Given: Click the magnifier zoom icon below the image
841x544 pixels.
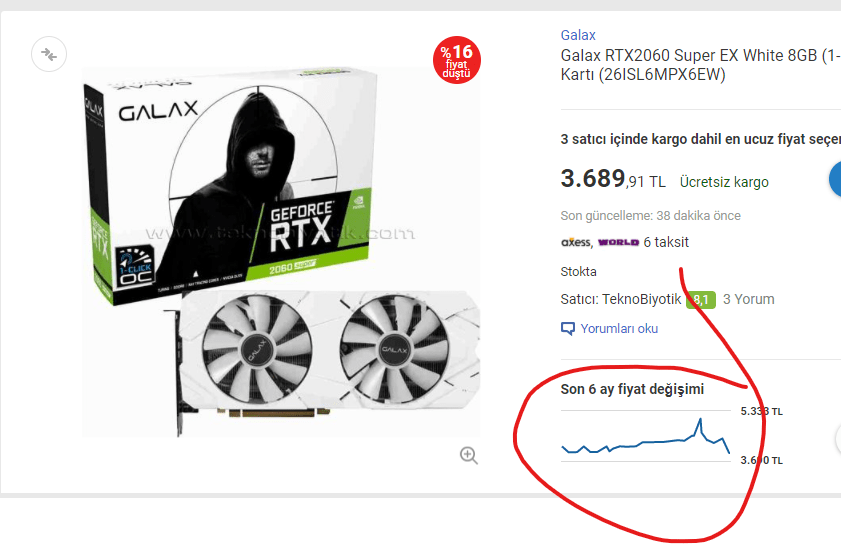Looking at the screenshot, I should [x=468, y=455].
